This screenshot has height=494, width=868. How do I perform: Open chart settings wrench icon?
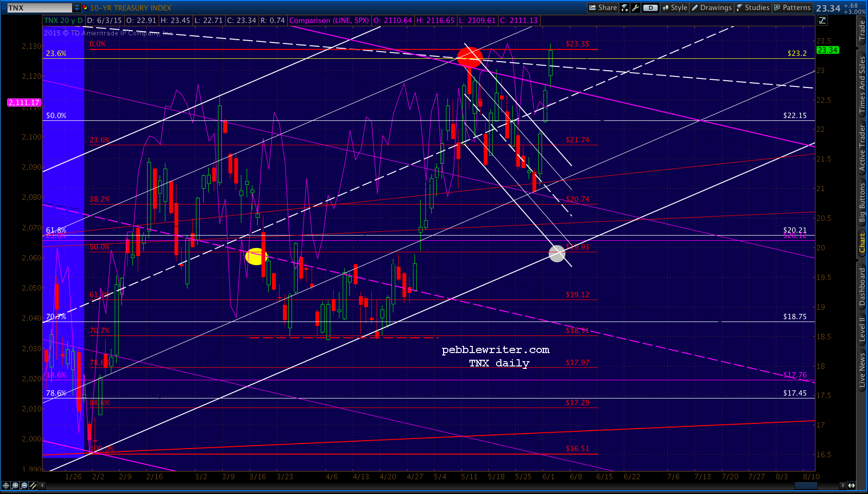(x=636, y=8)
